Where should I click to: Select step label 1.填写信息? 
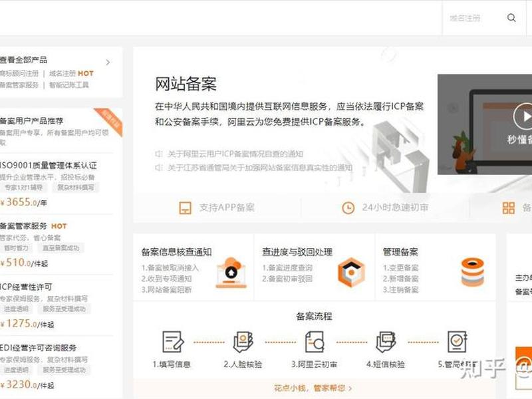click(x=172, y=364)
